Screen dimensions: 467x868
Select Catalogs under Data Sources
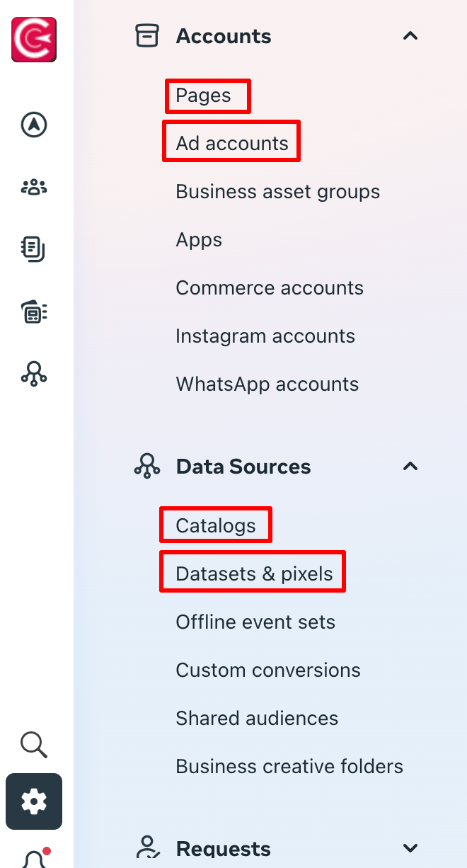(216, 525)
